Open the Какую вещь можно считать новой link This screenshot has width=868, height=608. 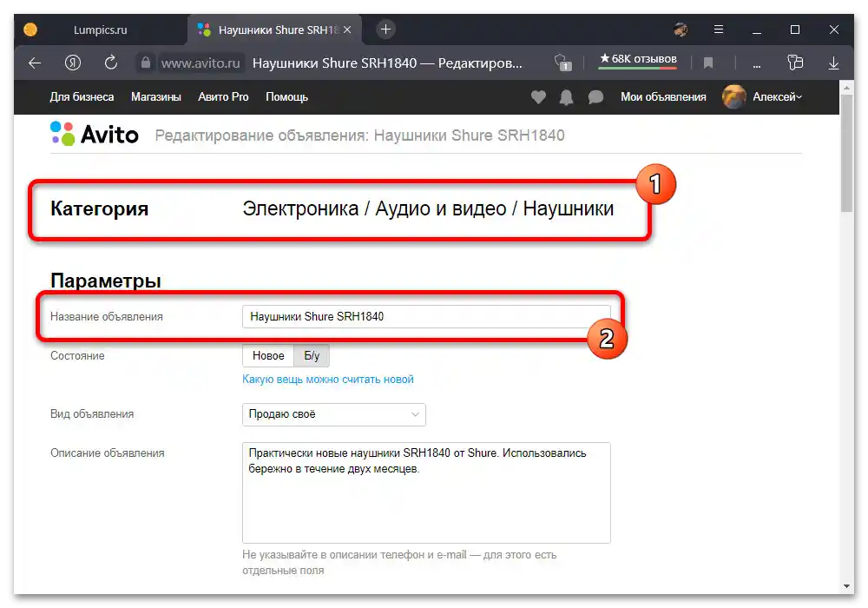[x=328, y=380]
